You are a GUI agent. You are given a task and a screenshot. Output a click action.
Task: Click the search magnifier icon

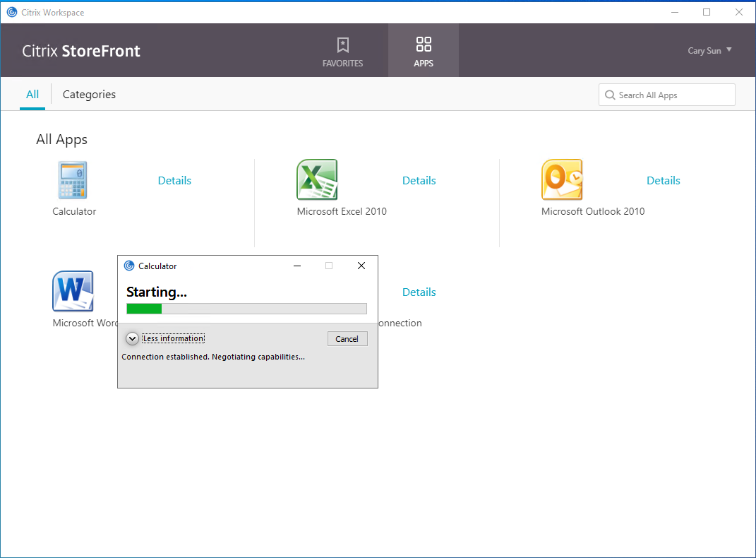(610, 95)
